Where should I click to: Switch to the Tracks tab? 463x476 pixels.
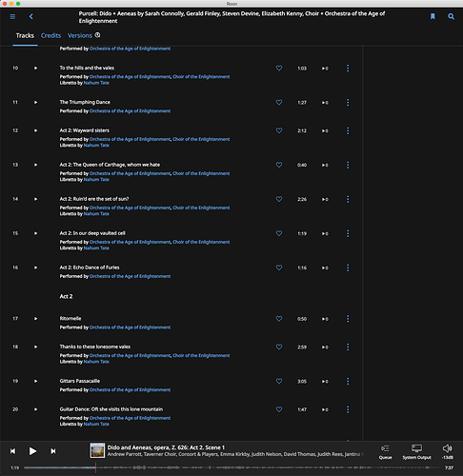[25, 35]
